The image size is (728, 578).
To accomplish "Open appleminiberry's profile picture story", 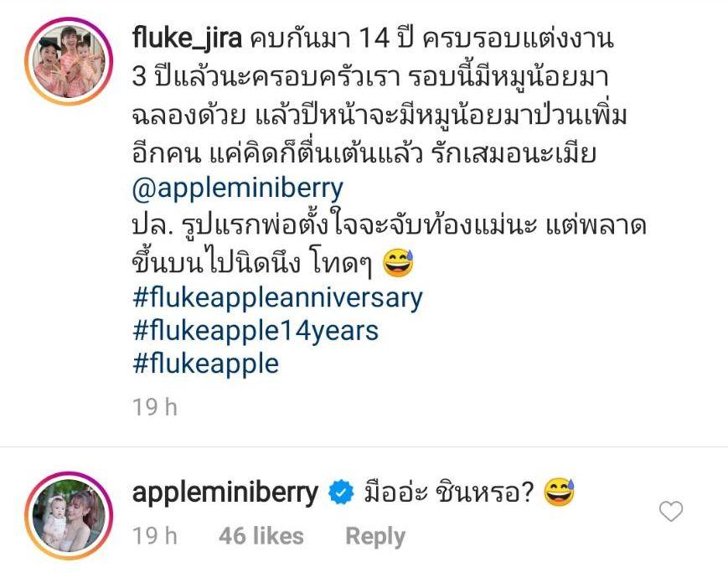I will (x=69, y=515).
